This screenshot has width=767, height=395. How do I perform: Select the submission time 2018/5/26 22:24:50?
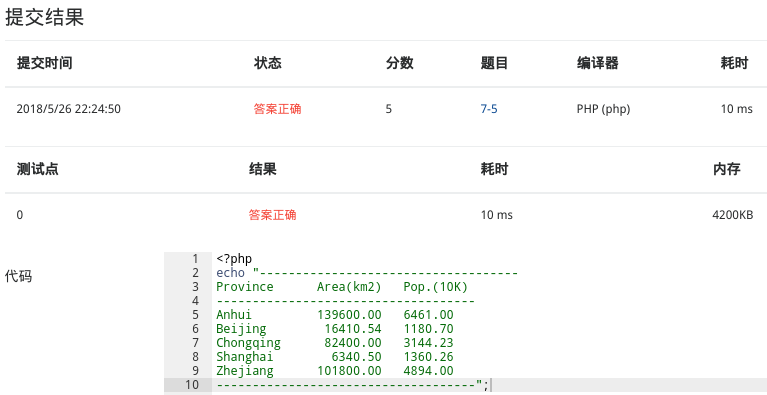(x=68, y=109)
